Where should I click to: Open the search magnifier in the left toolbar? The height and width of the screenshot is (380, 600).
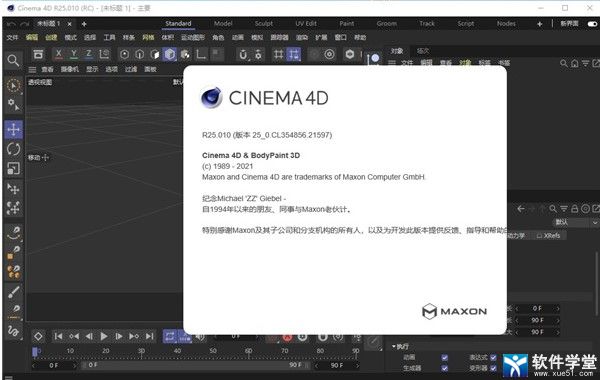coord(13,60)
